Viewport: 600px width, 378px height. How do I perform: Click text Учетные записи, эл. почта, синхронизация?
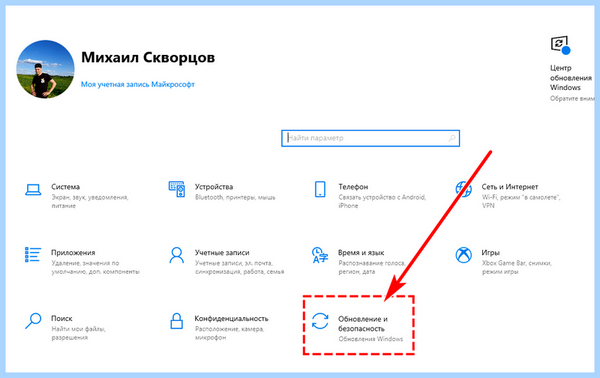pyautogui.click(x=240, y=267)
